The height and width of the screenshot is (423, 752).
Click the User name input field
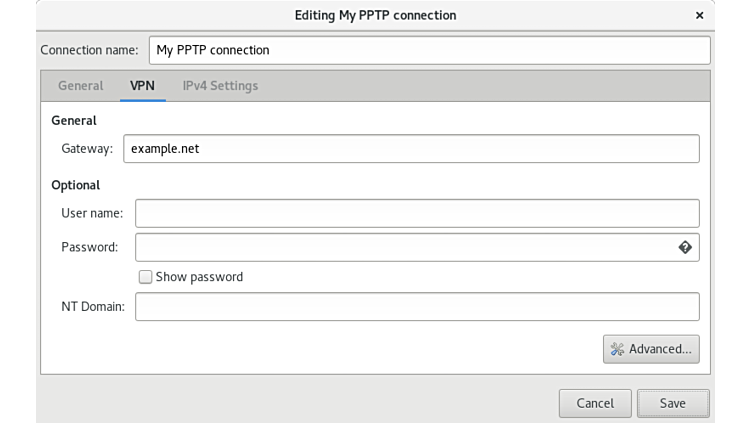point(417,213)
